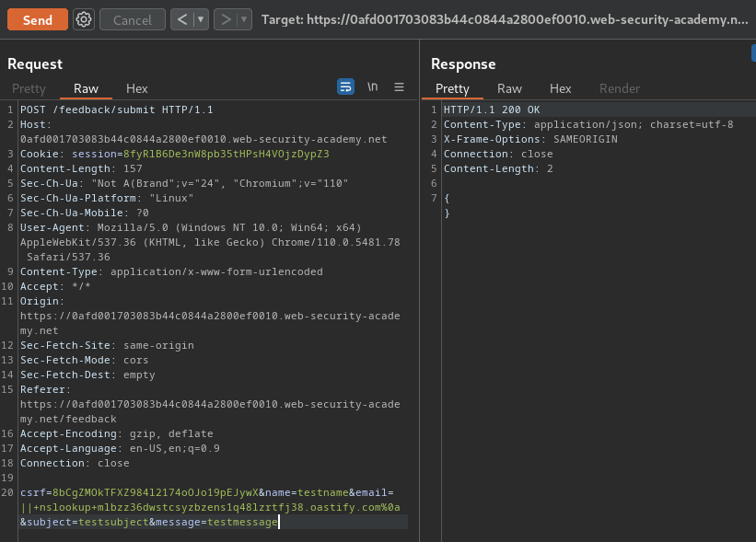This screenshot has height=542, width=756.
Task: Click the Sec-Fetch-Site: same-origin header
Action: click(107, 345)
